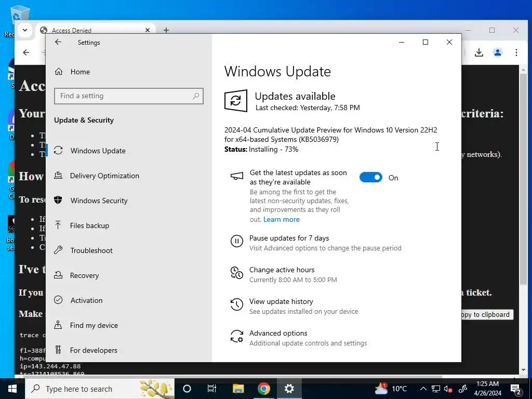Click the Find my device icon
This screenshot has height=399, width=532.
click(58, 325)
